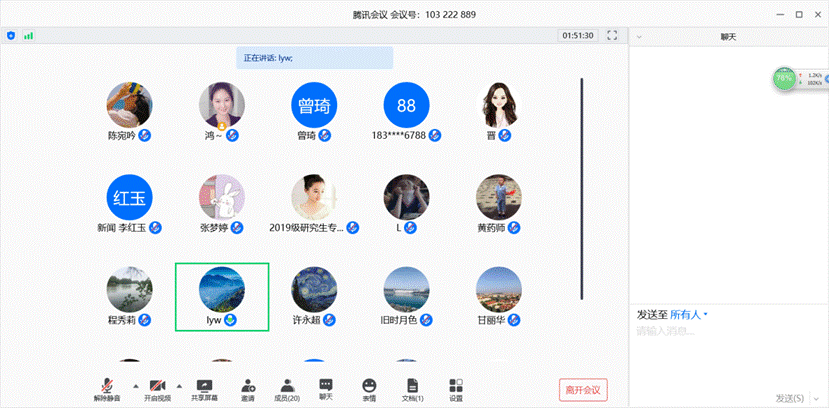The image size is (829, 408).
Task: Open the 文档(1) documents icon
Action: coord(412,388)
